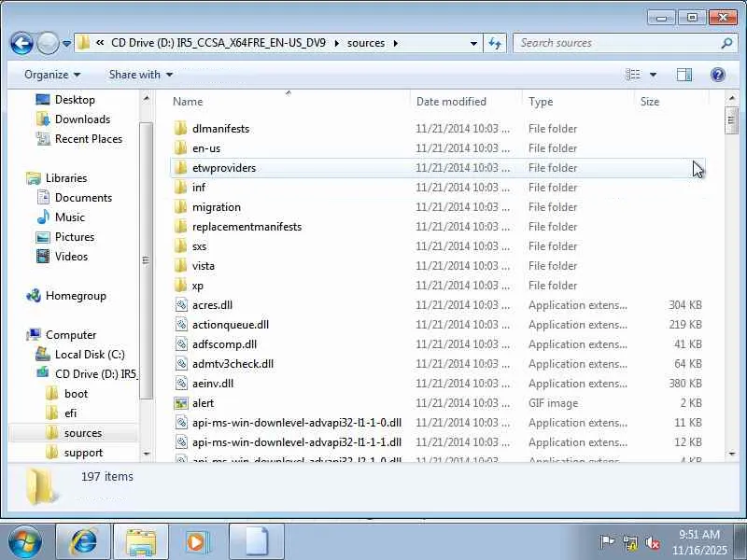The image size is (747, 560).
Task: Open the Videos library
Action: click(71, 256)
